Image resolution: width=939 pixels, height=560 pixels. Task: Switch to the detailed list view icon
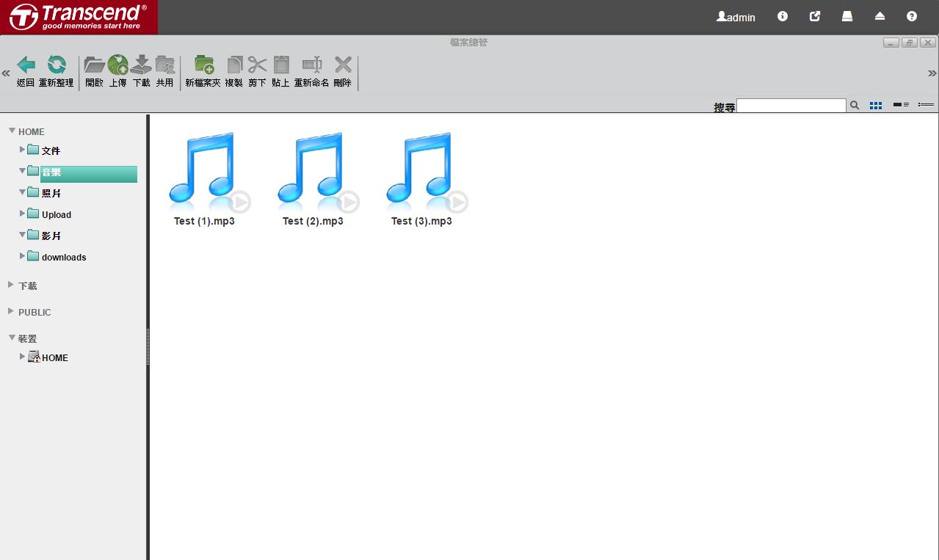click(926, 105)
